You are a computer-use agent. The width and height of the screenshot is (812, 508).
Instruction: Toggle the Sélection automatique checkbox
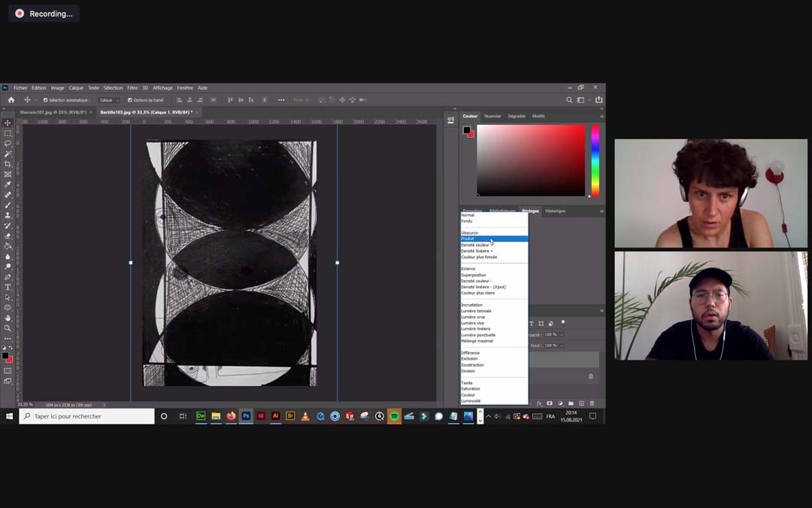coord(46,100)
